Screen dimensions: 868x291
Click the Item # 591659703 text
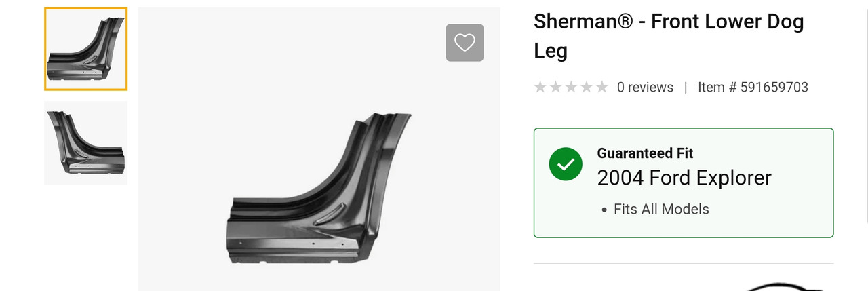(753, 87)
